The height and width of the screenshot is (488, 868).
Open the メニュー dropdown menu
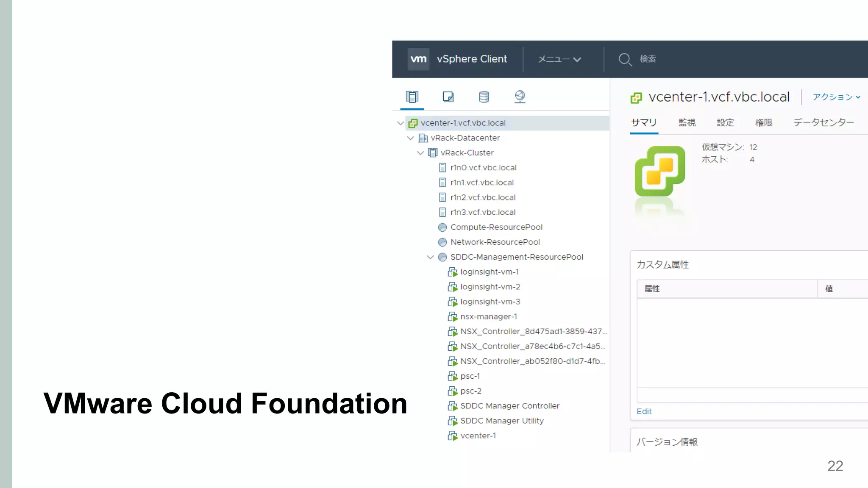pos(559,59)
